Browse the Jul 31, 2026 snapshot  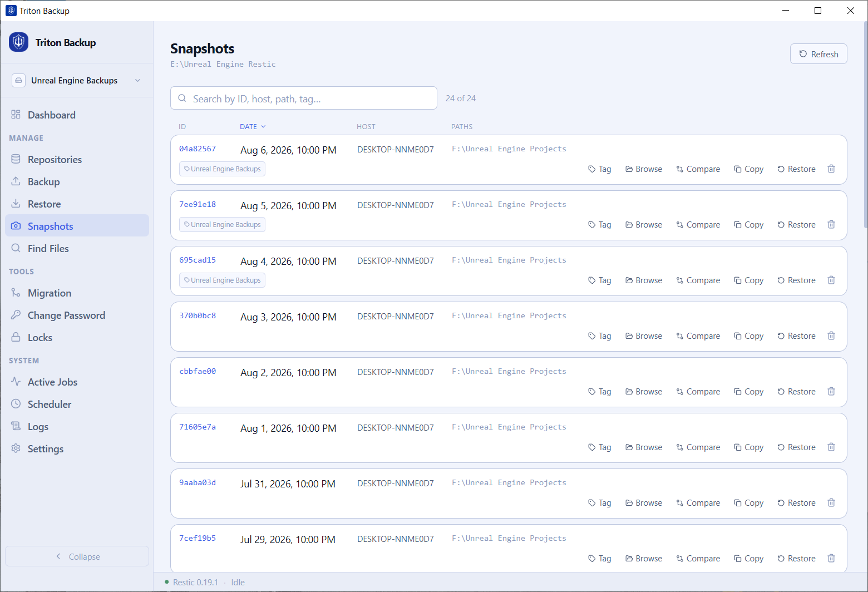pyautogui.click(x=644, y=503)
